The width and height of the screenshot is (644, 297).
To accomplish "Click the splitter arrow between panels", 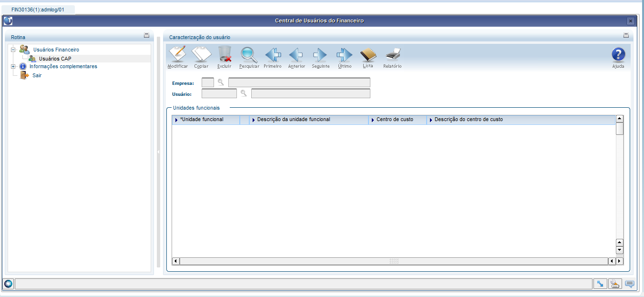I will [x=158, y=152].
